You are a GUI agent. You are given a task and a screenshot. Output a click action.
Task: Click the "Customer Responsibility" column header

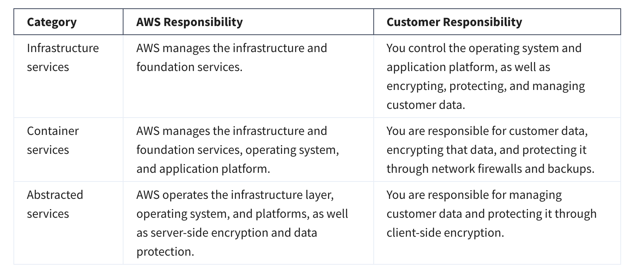(454, 22)
